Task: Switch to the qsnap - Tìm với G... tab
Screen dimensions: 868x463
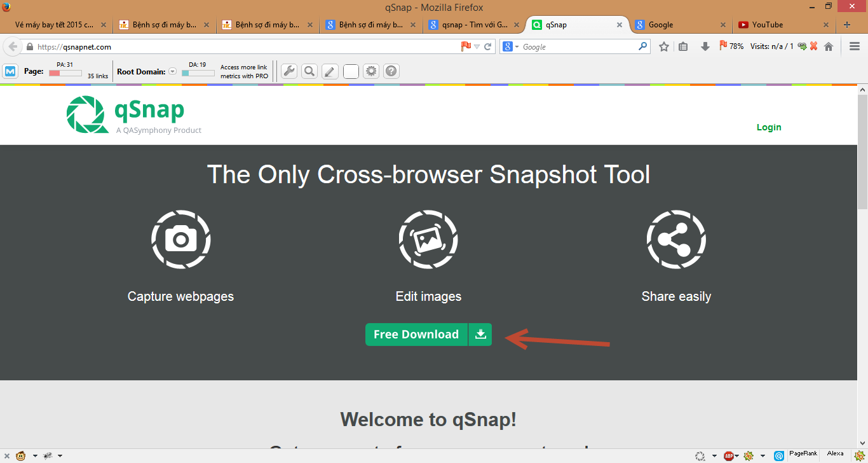Action: [474, 25]
